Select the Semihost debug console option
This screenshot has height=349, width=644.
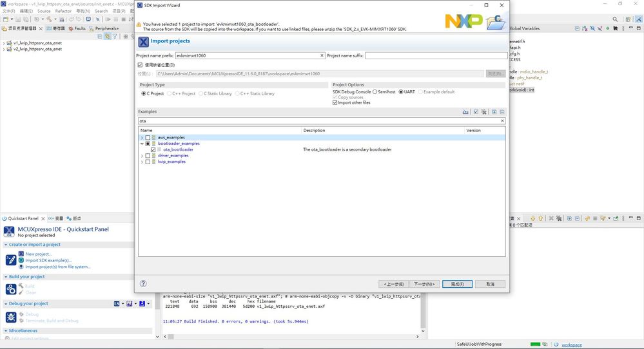click(375, 92)
